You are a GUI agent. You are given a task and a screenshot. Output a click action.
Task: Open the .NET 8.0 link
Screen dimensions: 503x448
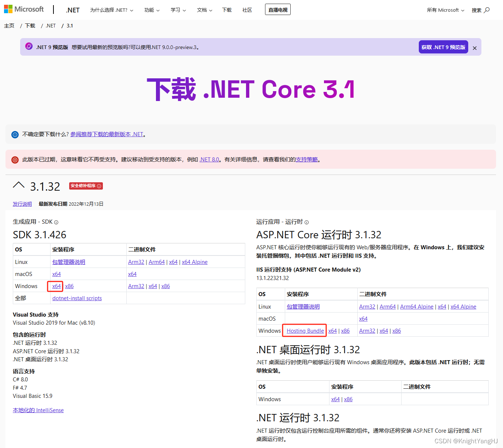tap(209, 160)
